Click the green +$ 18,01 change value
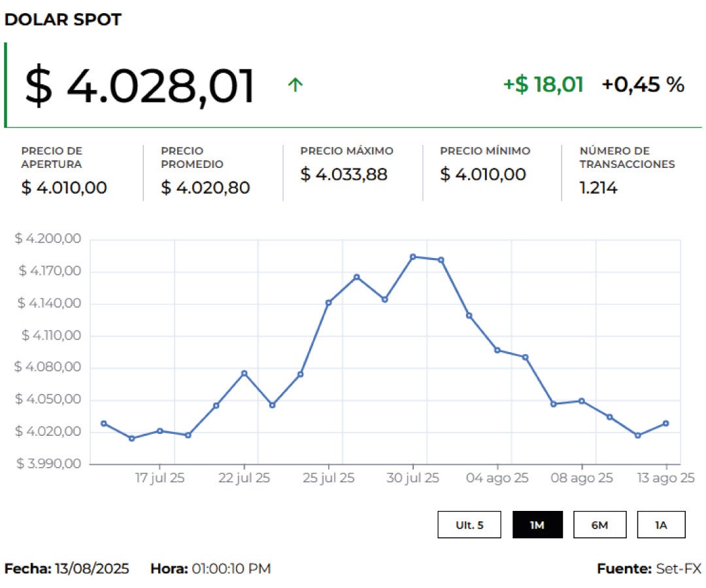Image resolution: width=706 pixels, height=588 pixels. click(x=543, y=84)
